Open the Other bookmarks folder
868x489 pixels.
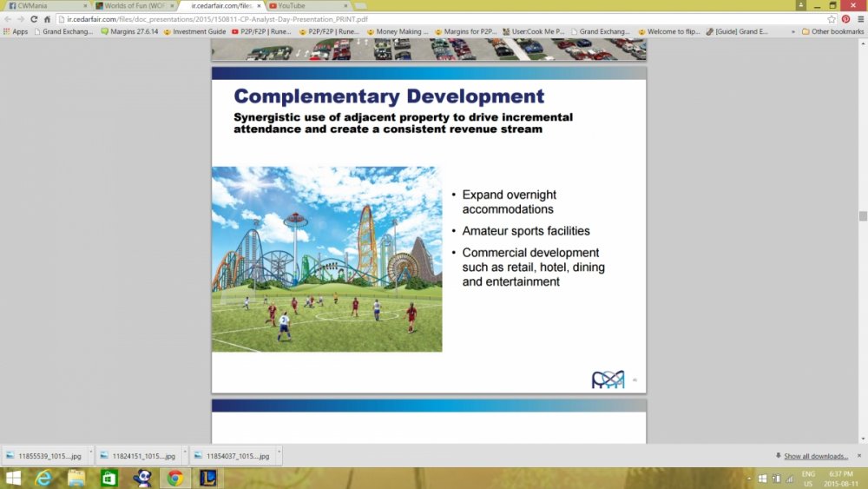(x=833, y=31)
